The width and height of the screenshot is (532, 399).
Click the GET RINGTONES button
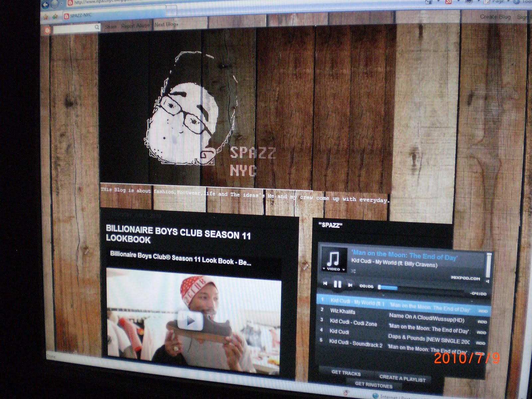click(x=373, y=385)
